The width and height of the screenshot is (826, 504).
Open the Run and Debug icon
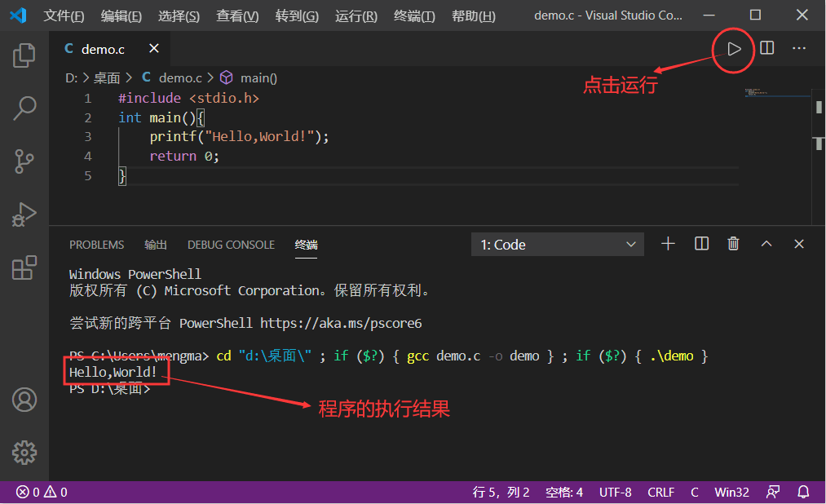click(x=24, y=214)
